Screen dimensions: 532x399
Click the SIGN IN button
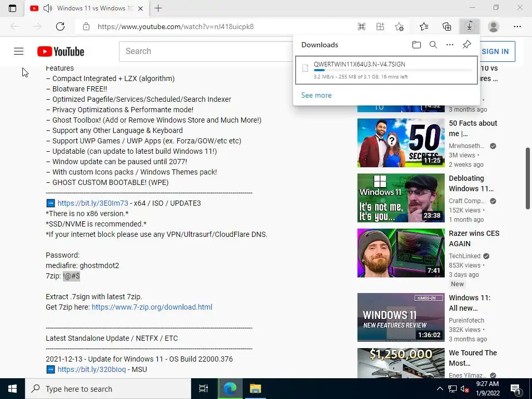(x=495, y=51)
